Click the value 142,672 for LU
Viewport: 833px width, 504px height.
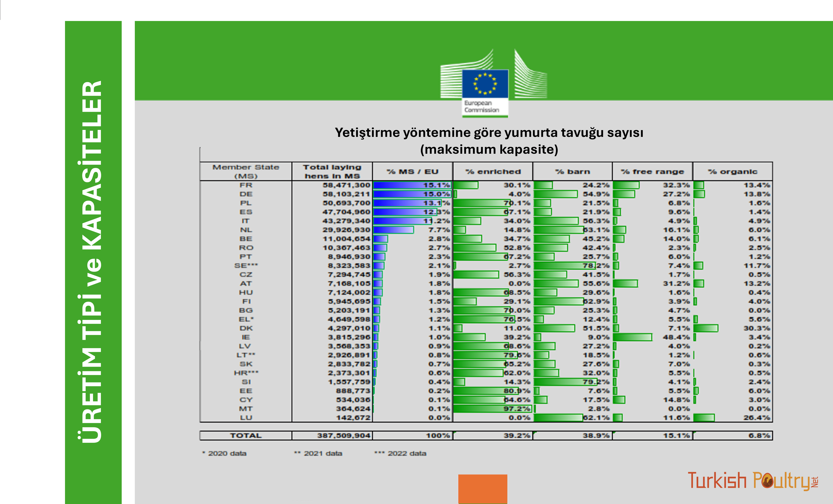[x=353, y=418]
